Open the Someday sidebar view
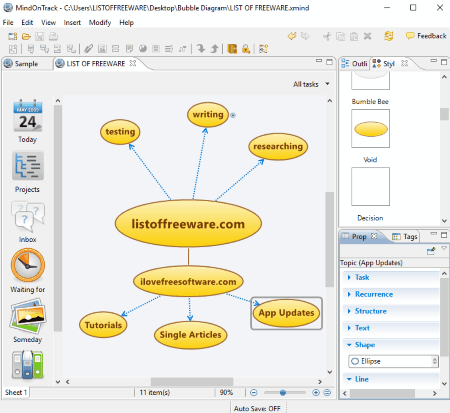 tap(28, 321)
